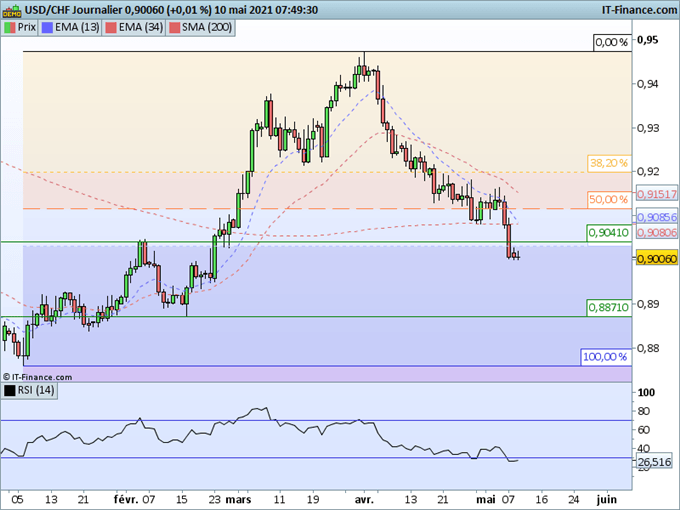Open the EMA (13) indicator settings
680x510 pixels.
[x=70, y=27]
